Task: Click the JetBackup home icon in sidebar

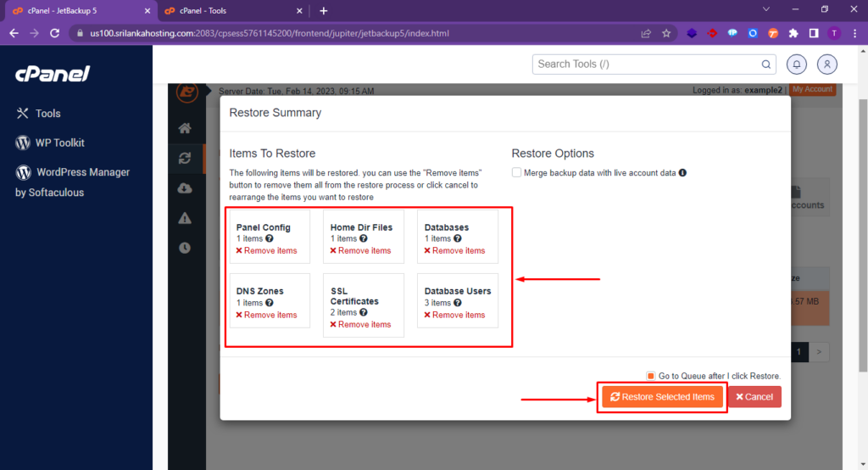Action: pos(184,129)
